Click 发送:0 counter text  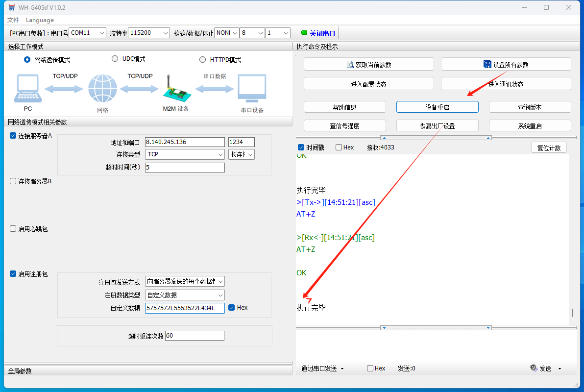point(406,368)
